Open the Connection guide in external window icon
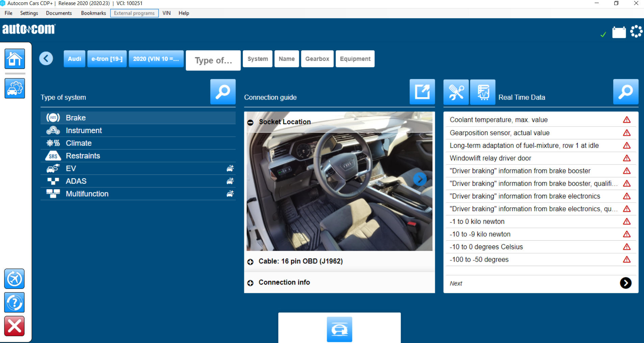This screenshot has width=644, height=343. tap(422, 91)
